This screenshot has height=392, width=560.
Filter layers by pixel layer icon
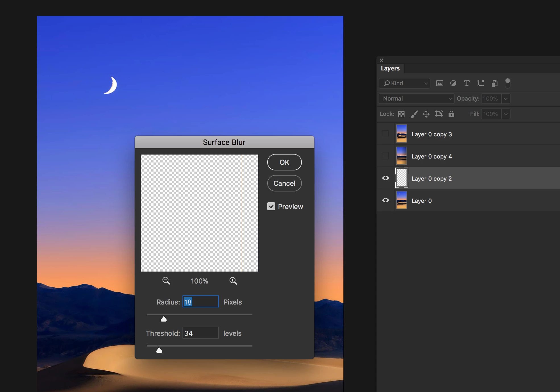pyautogui.click(x=439, y=83)
